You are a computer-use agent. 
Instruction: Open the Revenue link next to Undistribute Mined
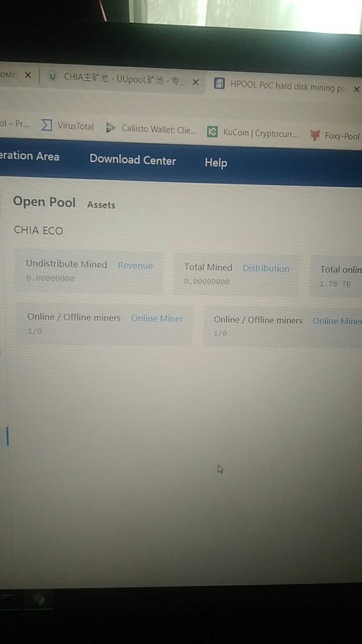pos(135,266)
